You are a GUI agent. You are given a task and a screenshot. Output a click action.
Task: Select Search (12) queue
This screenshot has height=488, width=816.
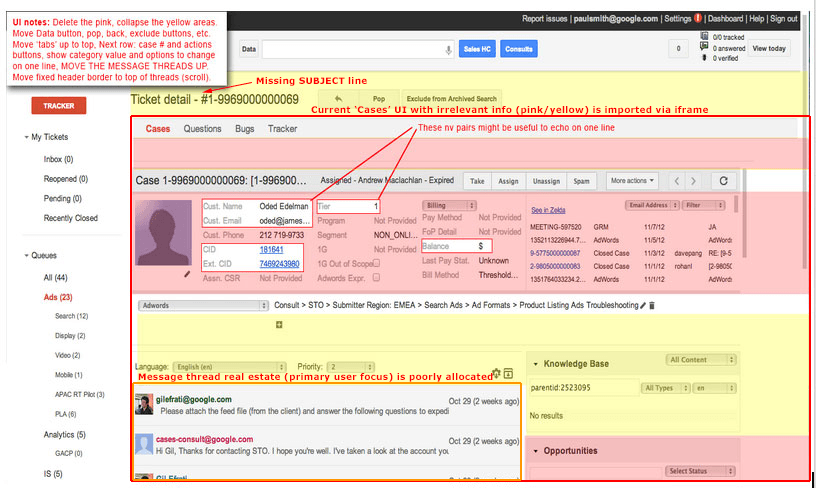71,316
